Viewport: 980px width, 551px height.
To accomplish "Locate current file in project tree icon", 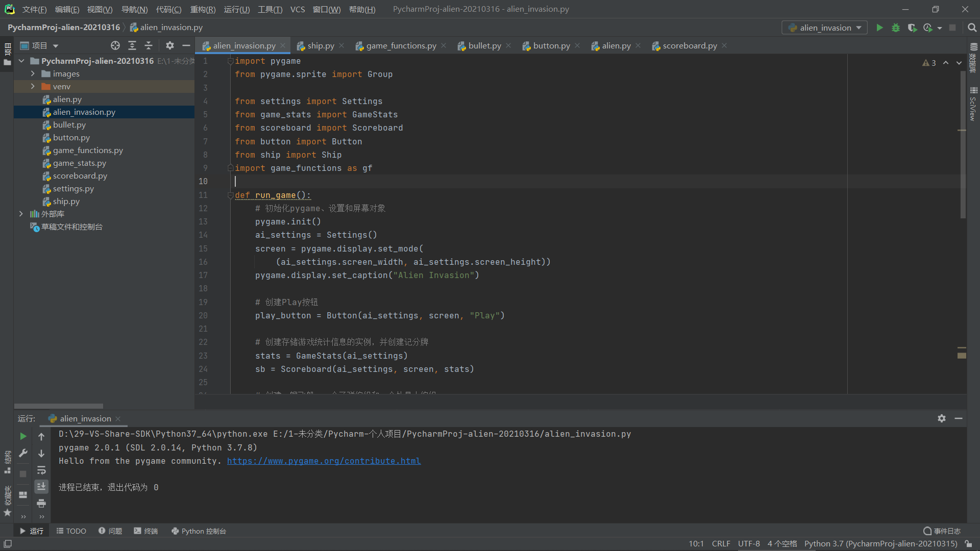I will tap(115, 45).
